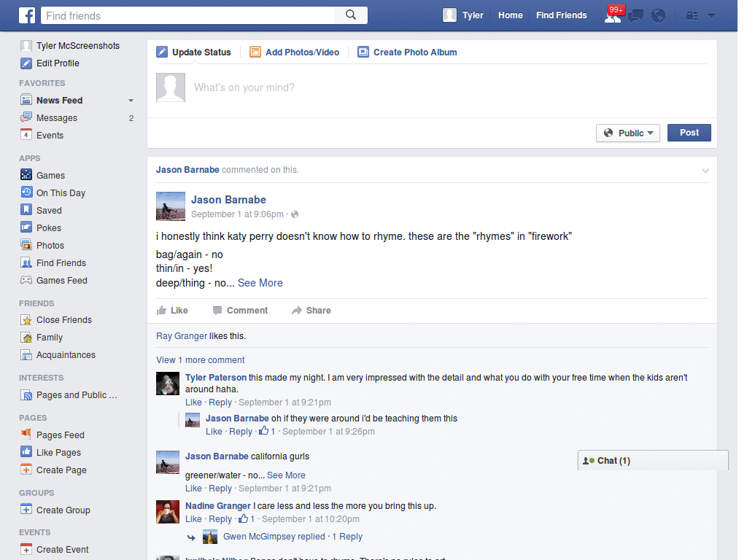Open Tyler profile in top bar
The width and height of the screenshot is (747, 560).
[x=463, y=15]
